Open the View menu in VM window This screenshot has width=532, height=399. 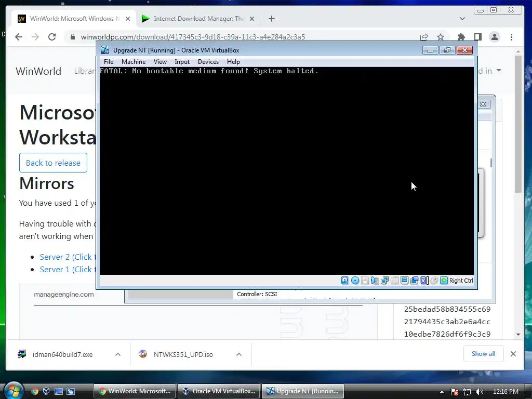click(160, 62)
